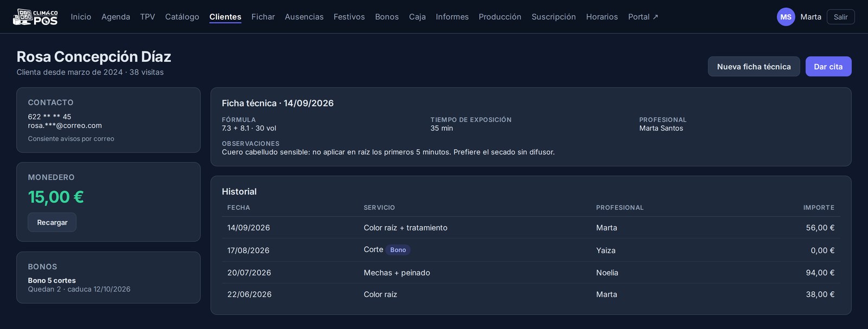Navigate to Ausencias
This screenshot has width=868, height=329.
coord(304,17)
